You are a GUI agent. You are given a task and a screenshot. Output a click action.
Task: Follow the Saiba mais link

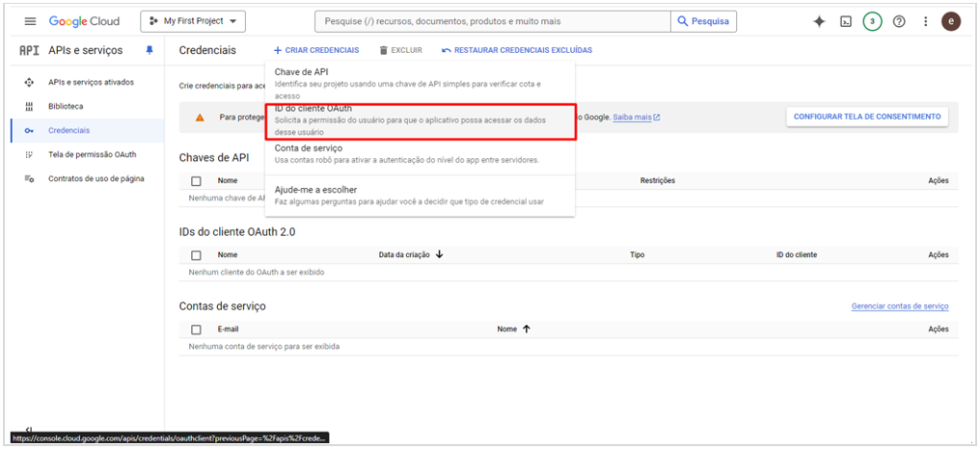637,117
